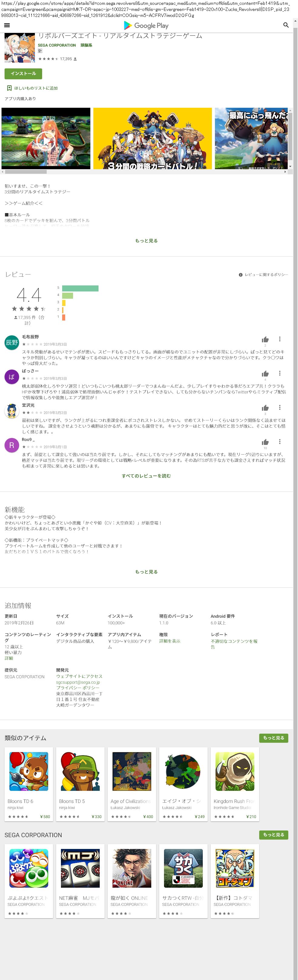Image resolution: width=298 pixels, height=980 pixels.
Task: Open NET麻雀 MJモバイル app card
Action: coord(80,881)
